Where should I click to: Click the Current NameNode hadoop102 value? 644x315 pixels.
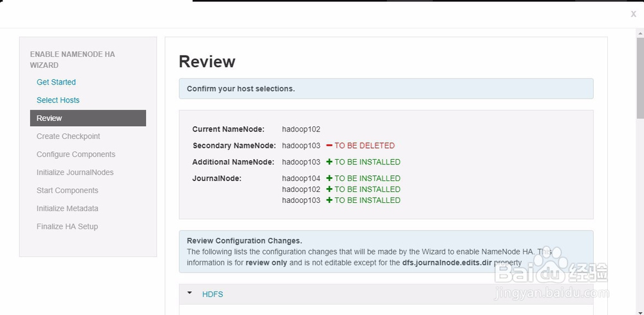pos(301,129)
